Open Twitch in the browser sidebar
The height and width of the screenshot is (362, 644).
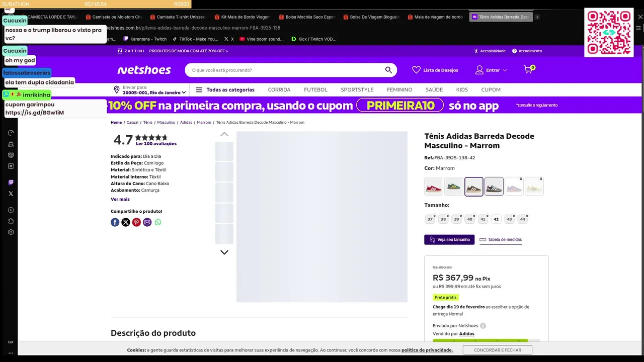pos(11,183)
